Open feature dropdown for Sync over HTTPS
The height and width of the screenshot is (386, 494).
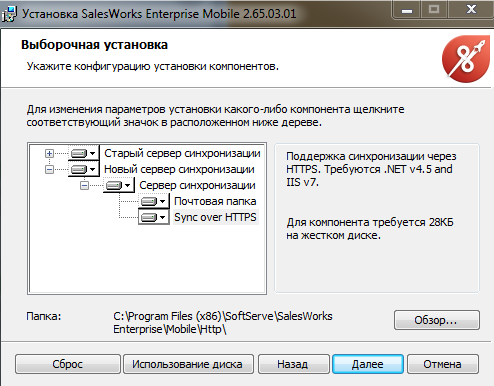pyautogui.click(x=154, y=217)
